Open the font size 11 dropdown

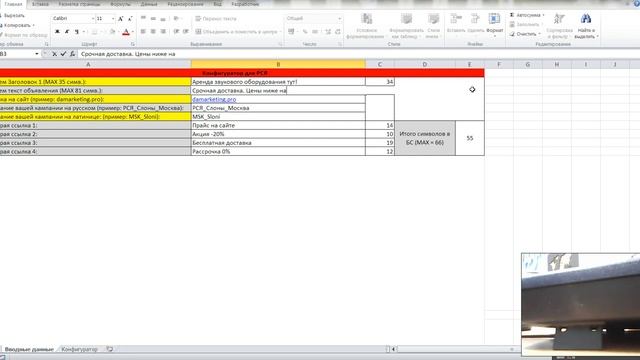pos(113,19)
